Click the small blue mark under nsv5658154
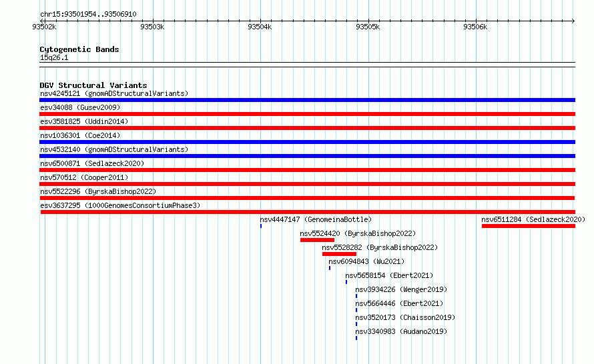594x364 pixels. tap(346, 282)
